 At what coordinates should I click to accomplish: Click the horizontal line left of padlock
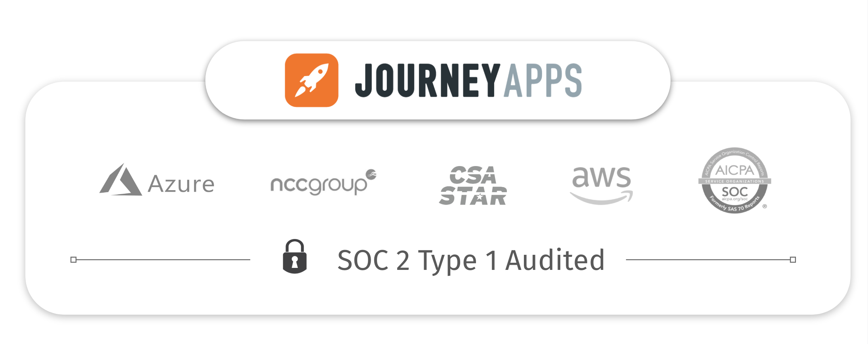click(163, 260)
